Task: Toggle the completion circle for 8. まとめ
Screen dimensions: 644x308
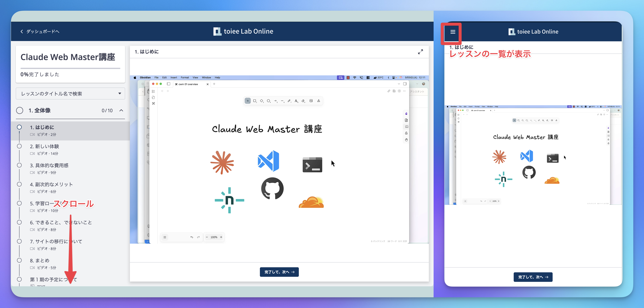Action: pyautogui.click(x=19, y=260)
